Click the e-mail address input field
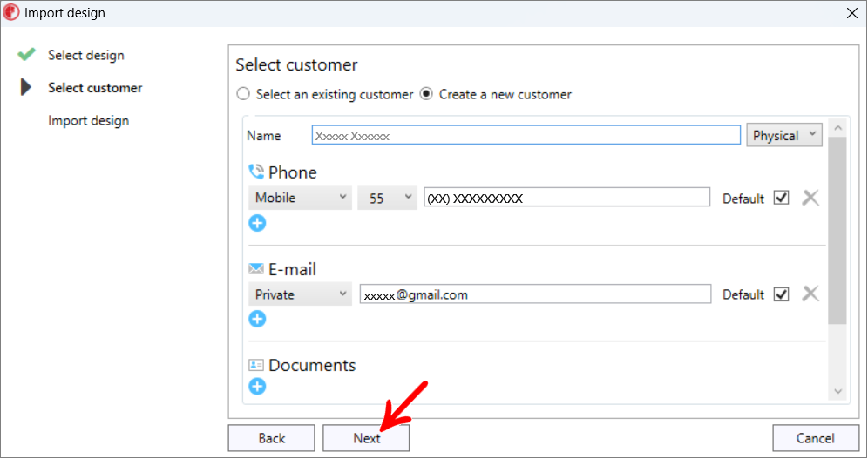 (x=535, y=294)
